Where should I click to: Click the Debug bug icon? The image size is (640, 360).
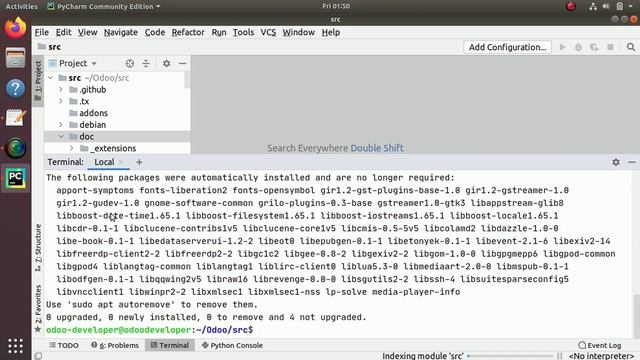coord(578,47)
